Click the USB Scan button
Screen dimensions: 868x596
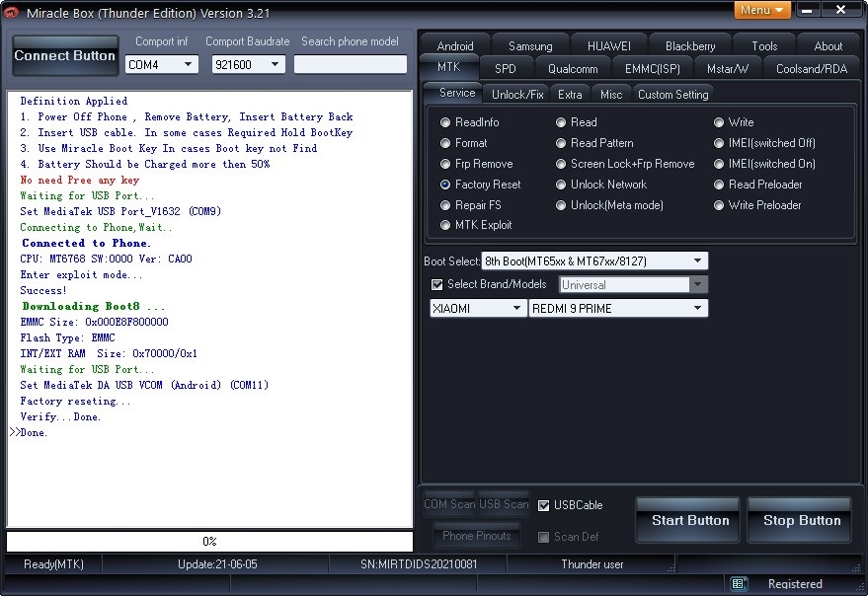(504, 504)
